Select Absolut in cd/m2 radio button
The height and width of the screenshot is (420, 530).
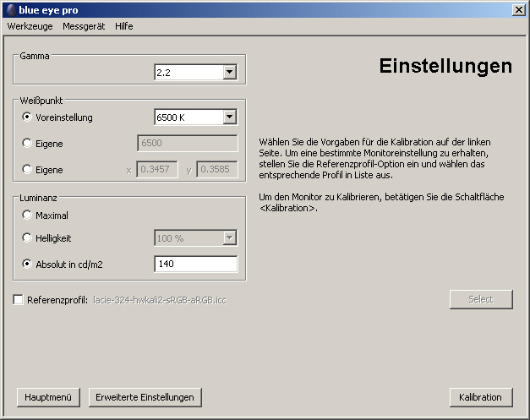[x=27, y=265]
